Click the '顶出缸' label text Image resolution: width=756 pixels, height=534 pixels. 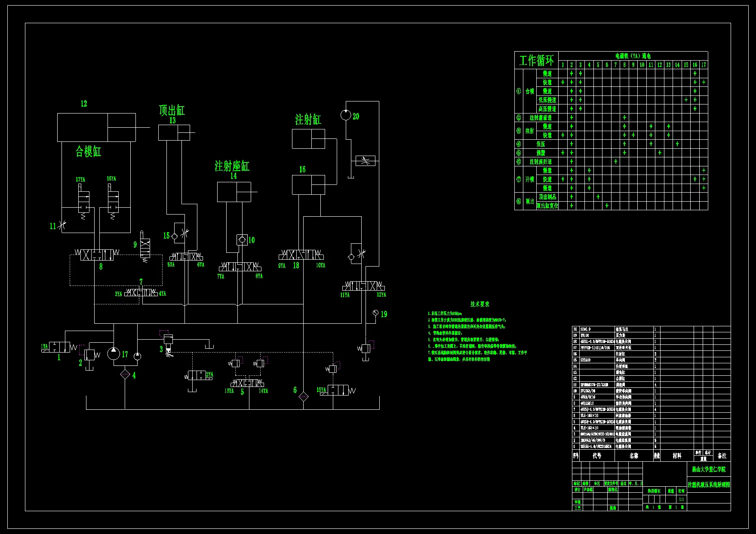click(172, 110)
